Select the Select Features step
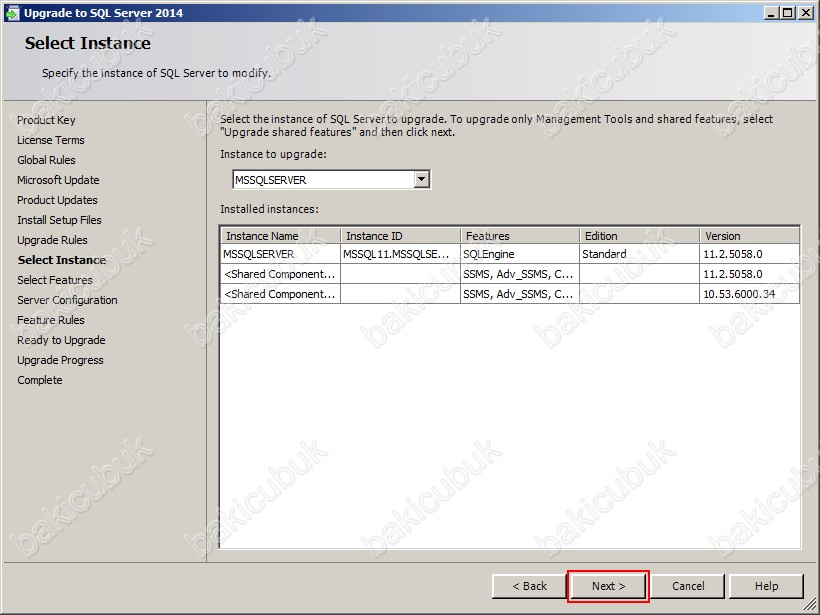This screenshot has height=615, width=820. 54,280
